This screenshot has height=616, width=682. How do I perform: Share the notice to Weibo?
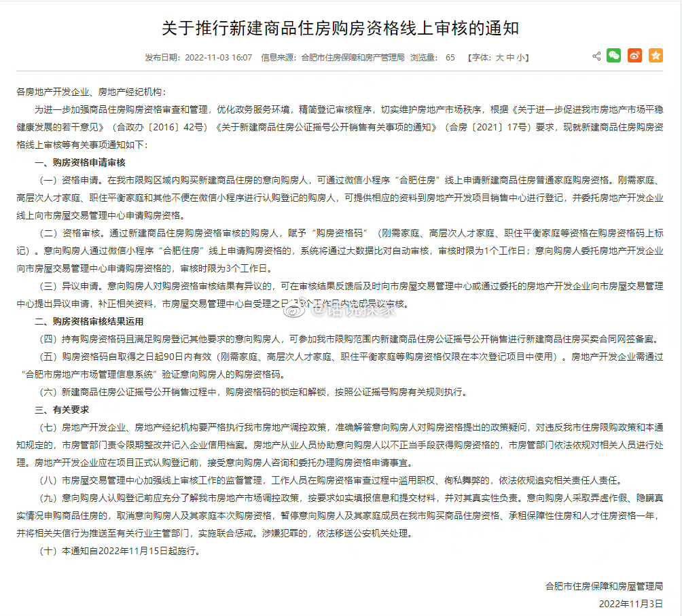pyautogui.click(x=634, y=56)
